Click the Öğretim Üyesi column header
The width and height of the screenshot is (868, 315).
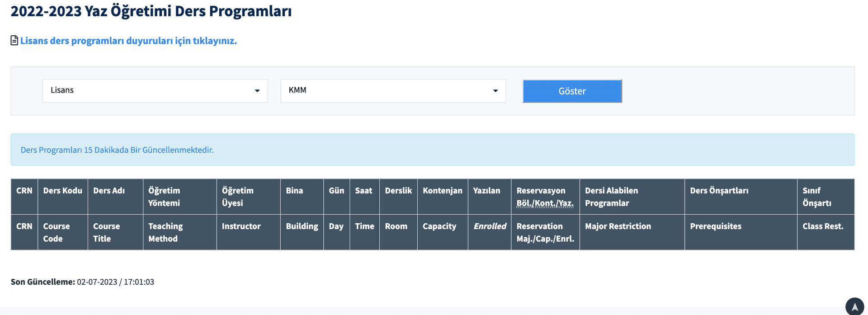[237, 197]
